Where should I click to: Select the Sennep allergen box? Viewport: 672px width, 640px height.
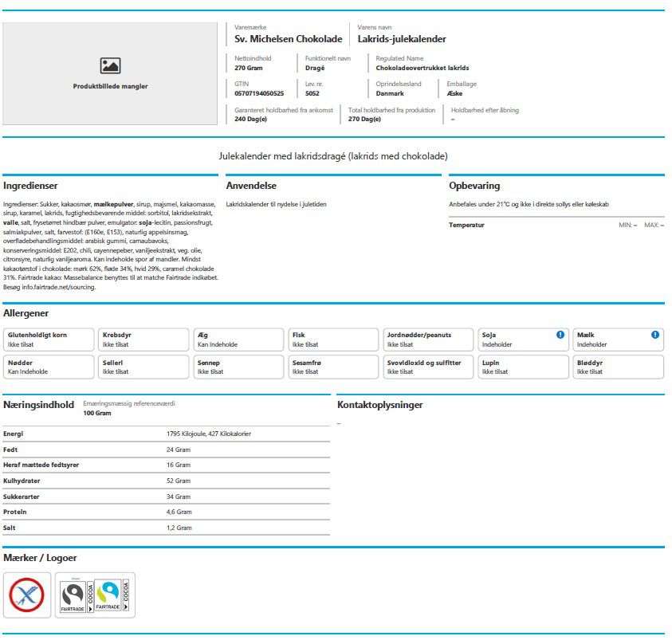point(238,367)
